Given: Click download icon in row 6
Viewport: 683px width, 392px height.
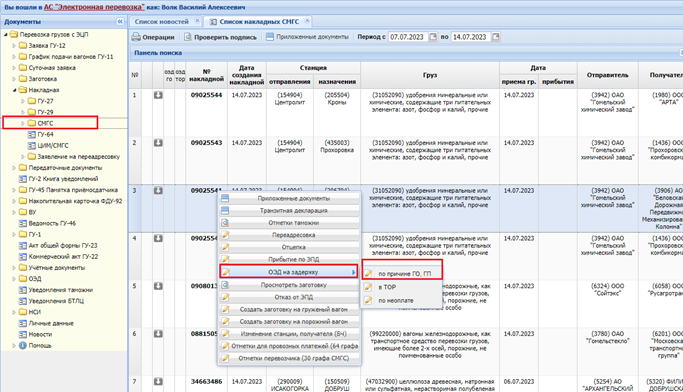Looking at the screenshot, I should [158, 334].
